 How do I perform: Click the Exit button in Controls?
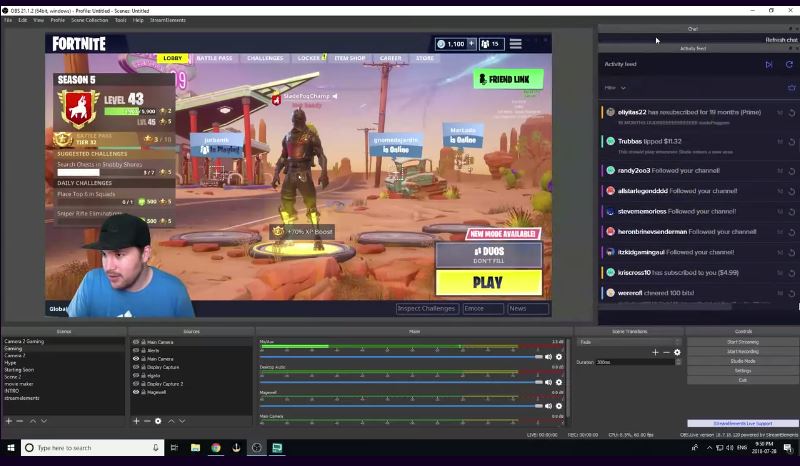pos(743,380)
